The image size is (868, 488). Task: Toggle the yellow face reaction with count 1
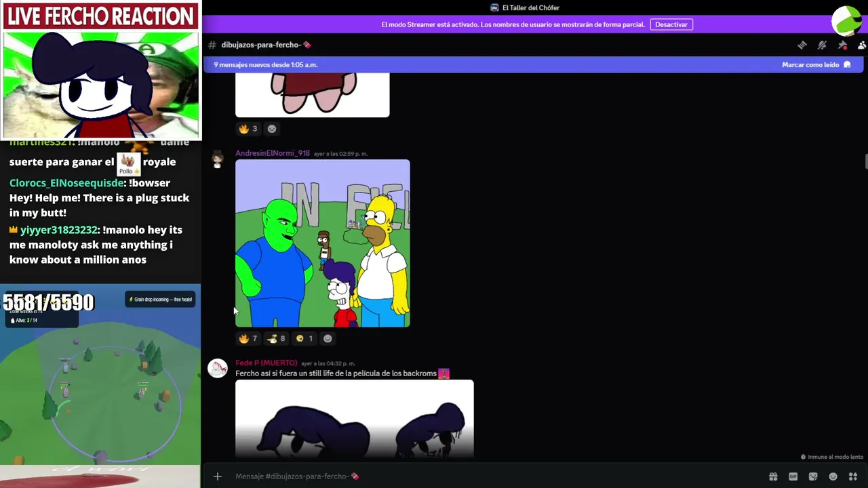click(304, 338)
